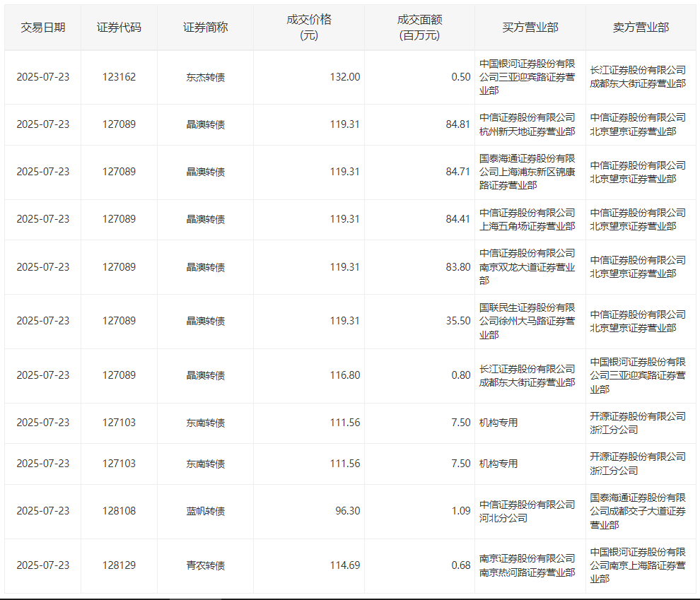Click the amount value 84.81
The width and height of the screenshot is (700, 600).
458,124
